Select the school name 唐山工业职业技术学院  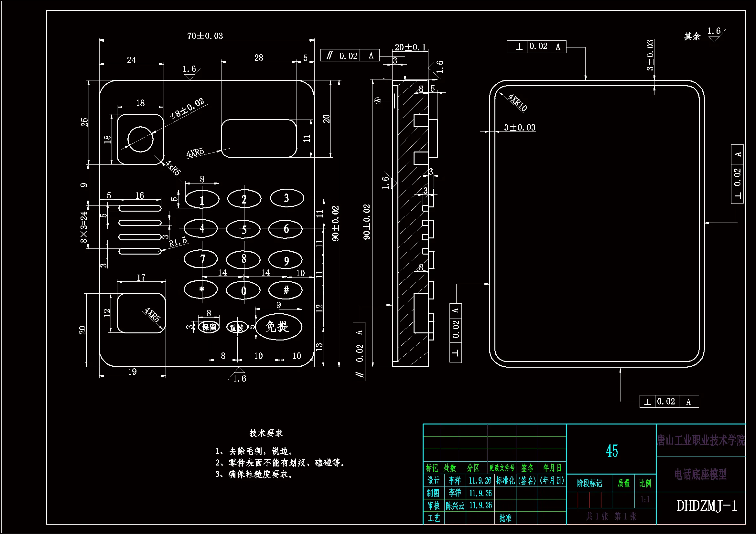(x=701, y=440)
